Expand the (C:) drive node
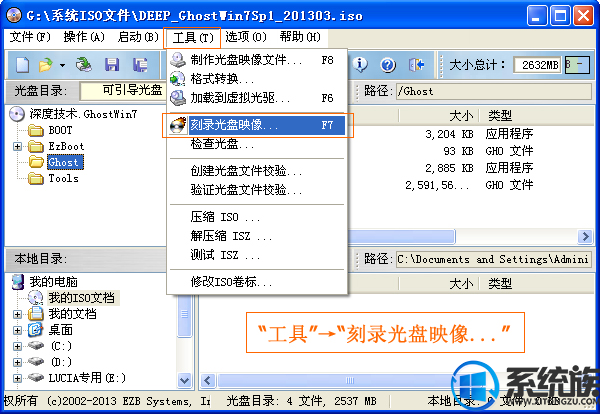Image resolution: width=600 pixels, height=414 pixels. pyautogui.click(x=17, y=347)
